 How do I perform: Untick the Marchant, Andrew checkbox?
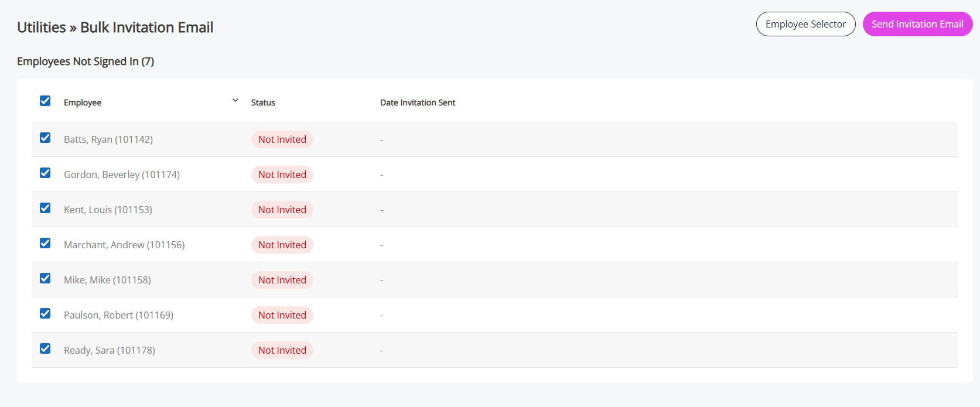click(x=45, y=243)
